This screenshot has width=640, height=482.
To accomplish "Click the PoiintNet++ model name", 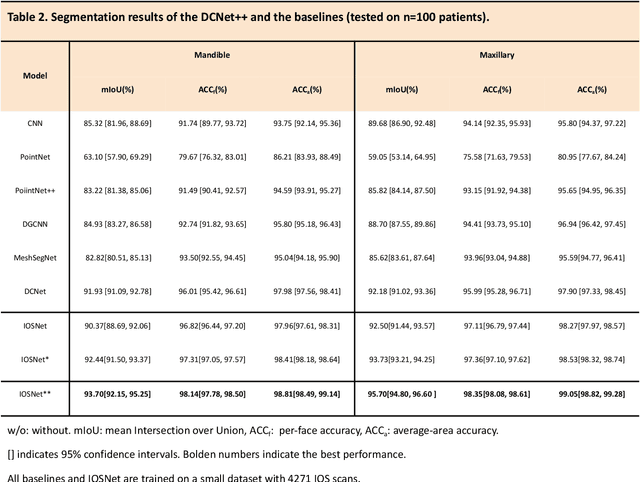I will coord(34,189).
